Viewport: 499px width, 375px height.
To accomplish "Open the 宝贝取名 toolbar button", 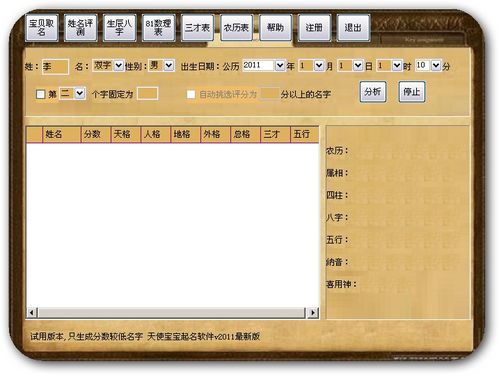I will coord(42,28).
